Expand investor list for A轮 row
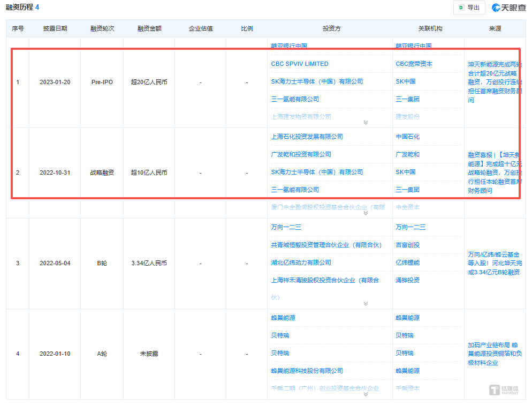This screenshot has width=532, height=405. click(x=366, y=394)
